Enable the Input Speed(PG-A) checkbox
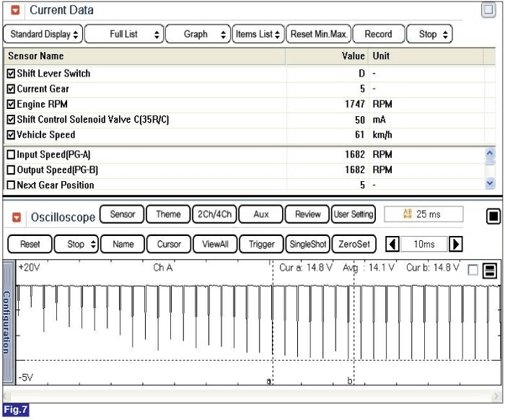 coord(11,154)
